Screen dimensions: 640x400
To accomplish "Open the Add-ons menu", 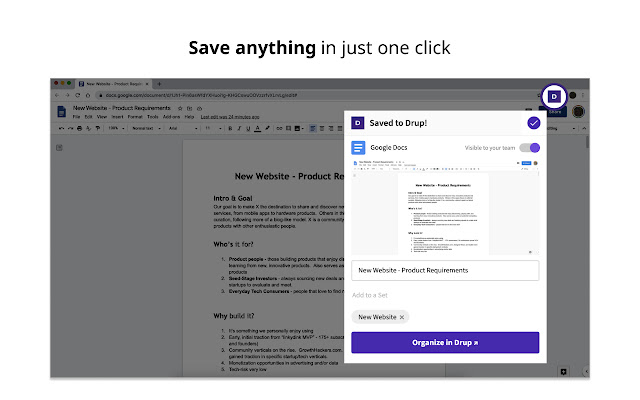I will pos(171,117).
